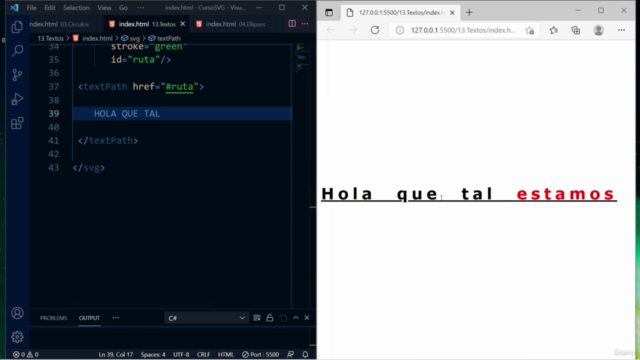Click Port : 5500 Live Server button
Screen dimensions: 640x360
tap(260, 354)
